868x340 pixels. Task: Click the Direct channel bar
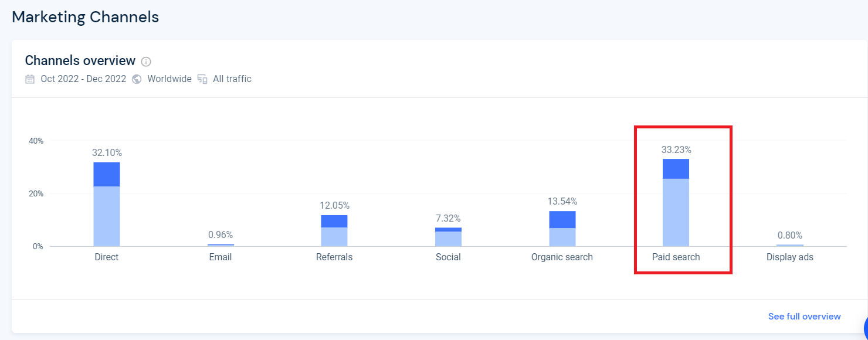coord(107,204)
